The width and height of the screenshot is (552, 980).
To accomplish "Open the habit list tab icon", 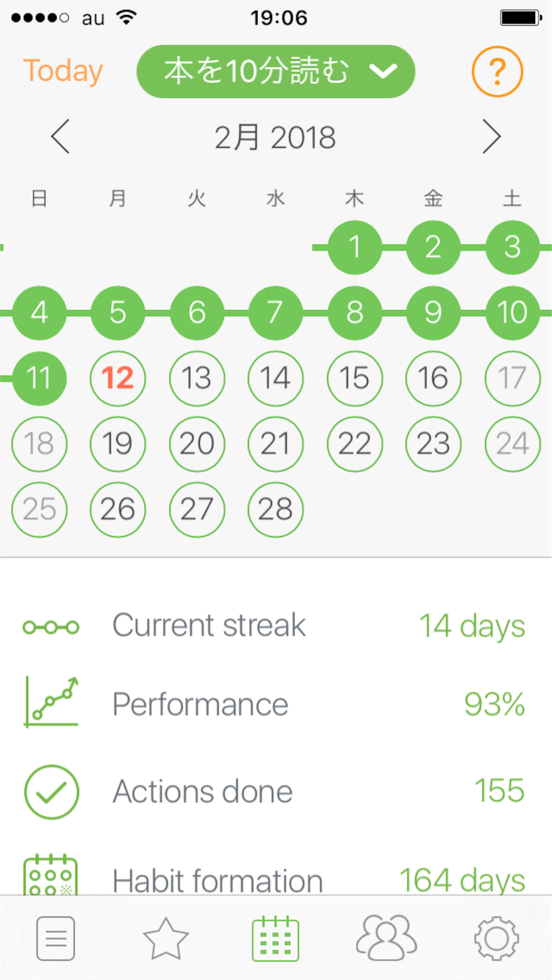I will 55,939.
